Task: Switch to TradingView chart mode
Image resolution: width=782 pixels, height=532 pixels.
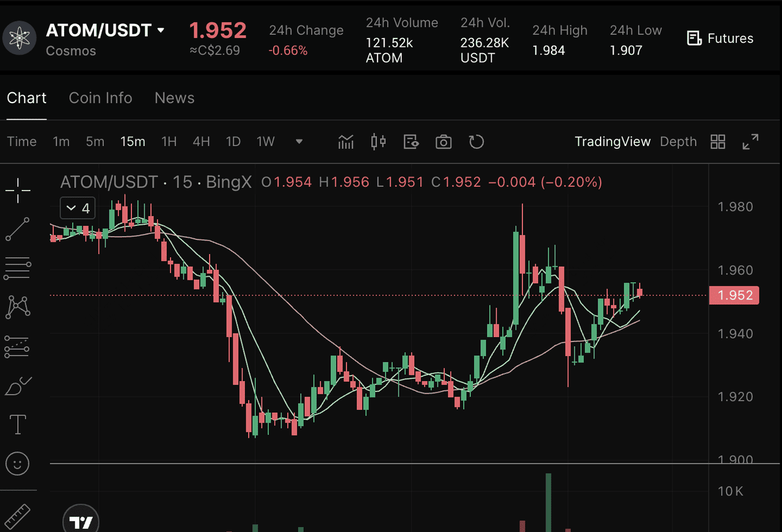Action: click(612, 142)
